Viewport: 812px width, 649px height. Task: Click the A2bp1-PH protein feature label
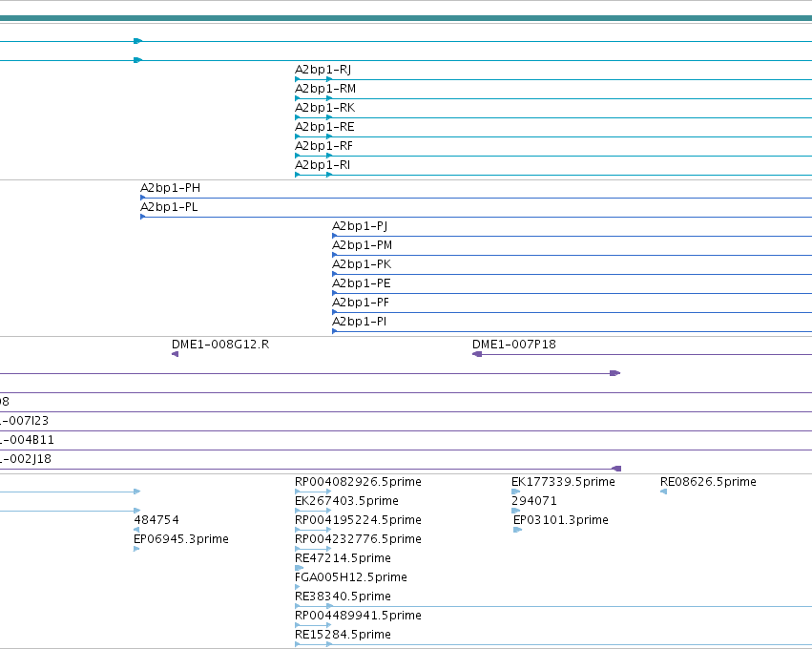click(x=171, y=188)
